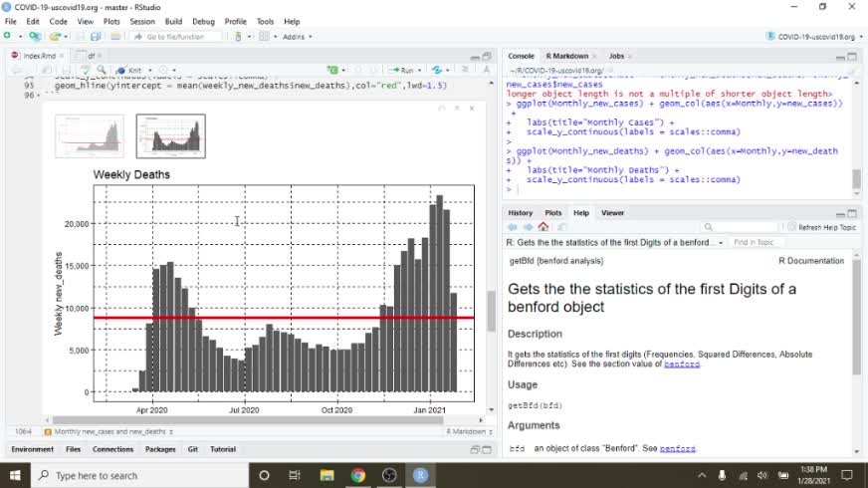Open Google Chrome from taskbar
The width and height of the screenshot is (868, 488).
[358, 475]
